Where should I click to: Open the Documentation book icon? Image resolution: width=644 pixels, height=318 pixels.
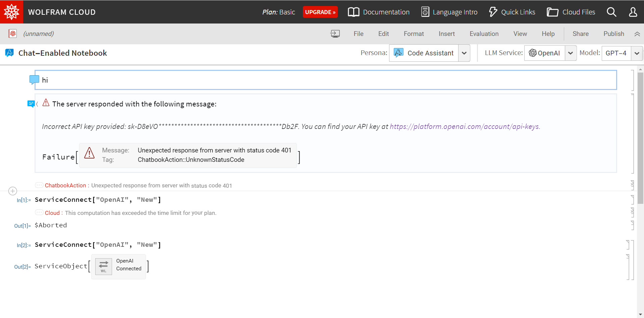pyautogui.click(x=354, y=12)
